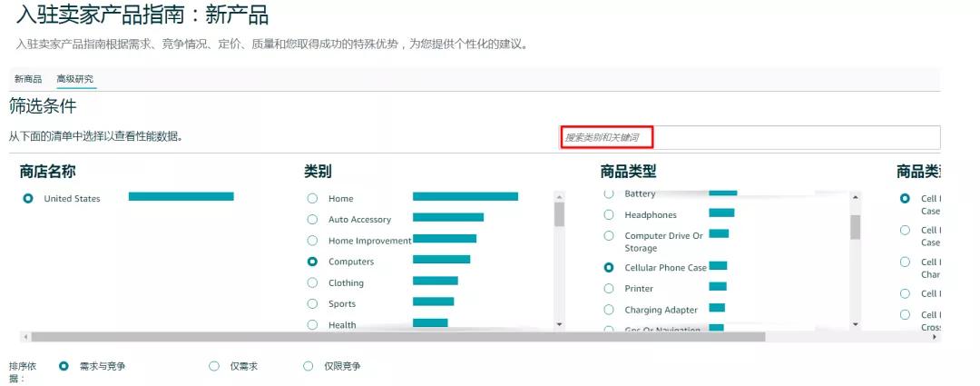
Task: Pick the Clothing category option
Action: pos(312,282)
